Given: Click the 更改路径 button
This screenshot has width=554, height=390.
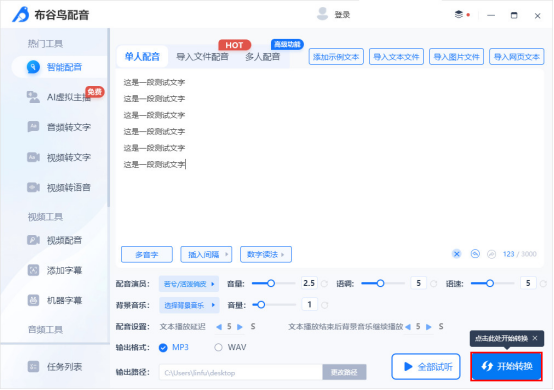Looking at the screenshot, I should [x=344, y=372].
